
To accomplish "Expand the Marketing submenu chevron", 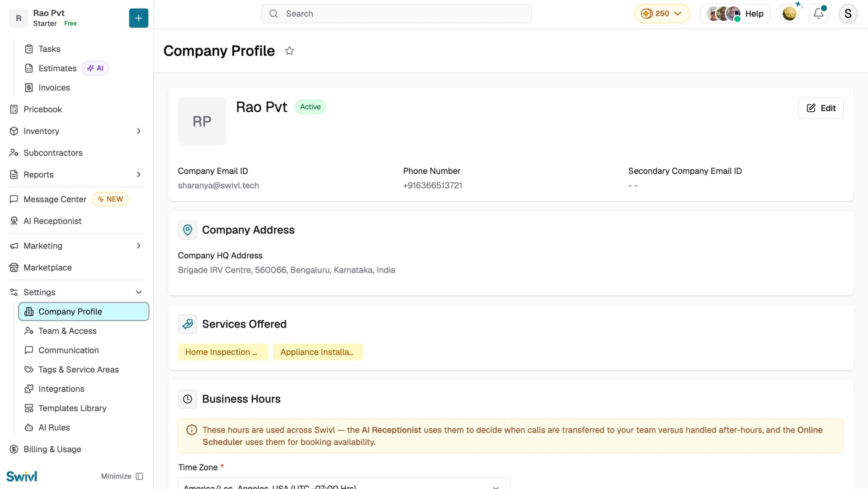I will coord(138,246).
